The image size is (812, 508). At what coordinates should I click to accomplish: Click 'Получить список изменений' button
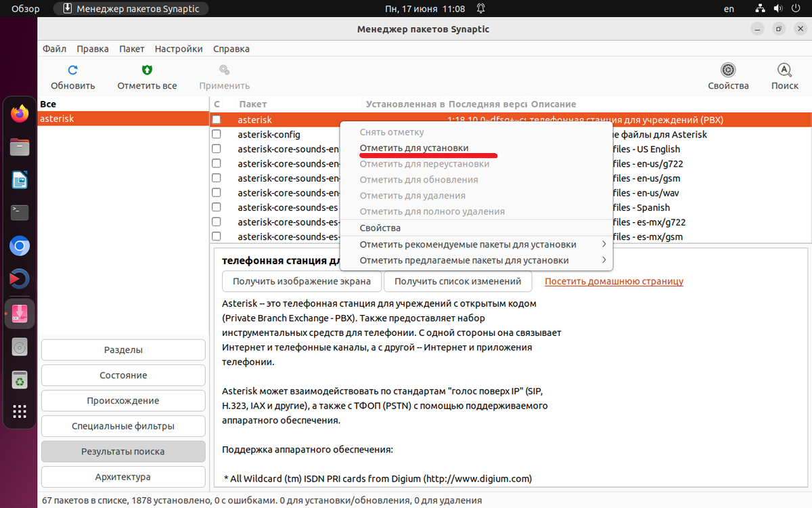tap(458, 281)
